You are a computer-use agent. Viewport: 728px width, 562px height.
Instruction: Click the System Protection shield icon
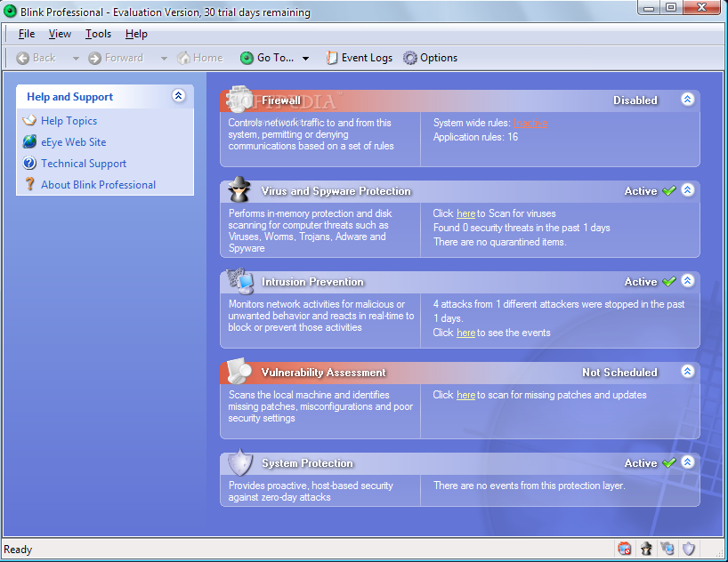pyautogui.click(x=240, y=462)
